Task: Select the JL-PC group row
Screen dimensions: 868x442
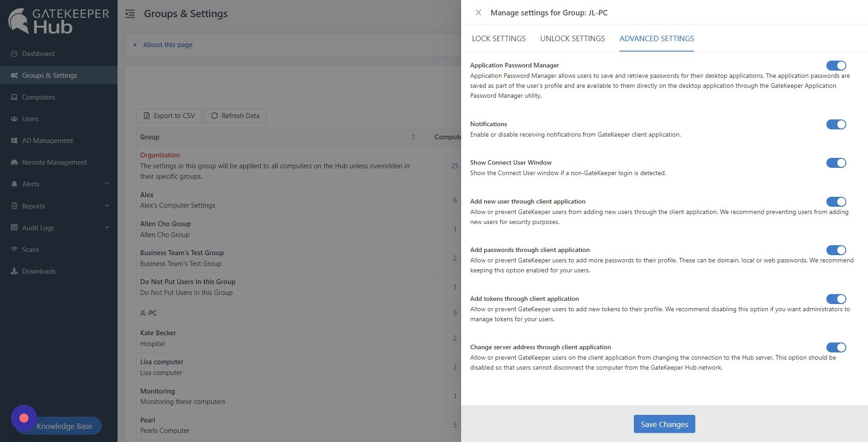Action: (x=298, y=313)
